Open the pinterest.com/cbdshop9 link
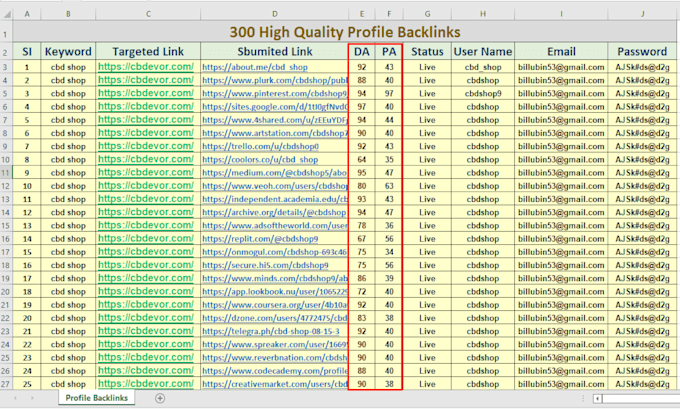Image resolution: width=680 pixels, height=409 pixels. click(275, 93)
